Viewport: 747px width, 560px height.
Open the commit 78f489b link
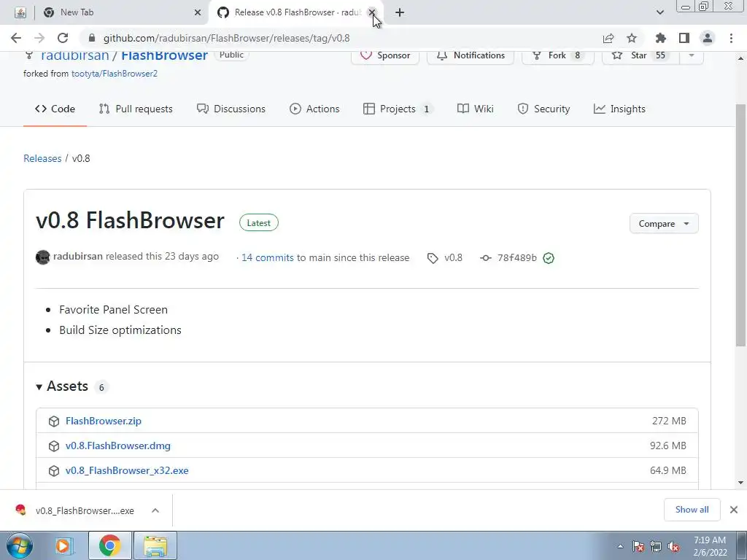[517, 258]
